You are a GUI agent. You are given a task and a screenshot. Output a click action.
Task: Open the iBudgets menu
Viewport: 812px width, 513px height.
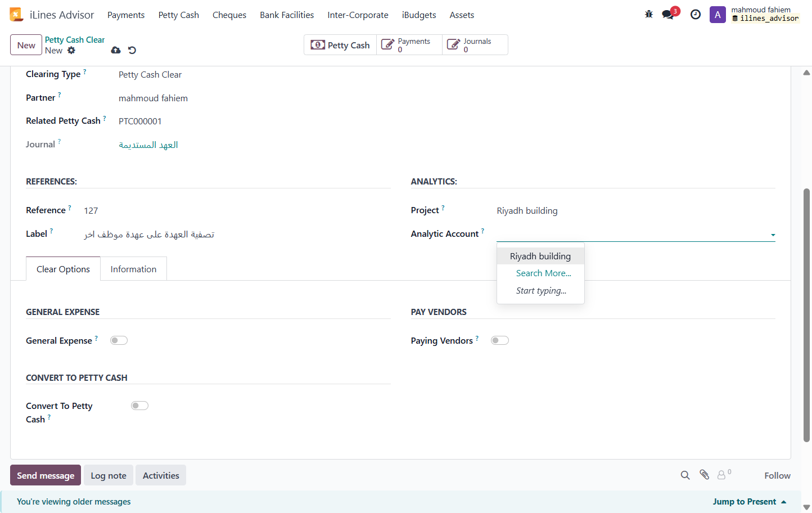pyautogui.click(x=419, y=15)
